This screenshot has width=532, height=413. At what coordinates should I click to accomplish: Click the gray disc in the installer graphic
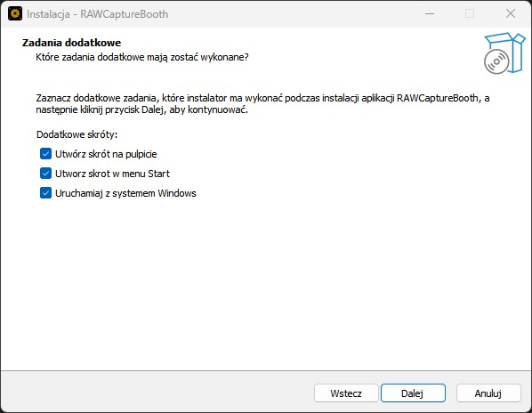[496, 61]
